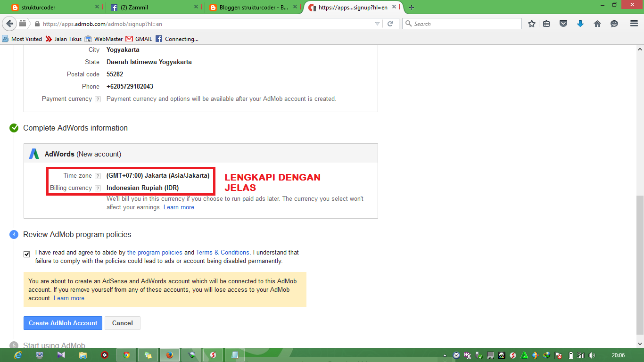
Task: Open Visual Studio from the taskbar
Action: [x=61, y=355]
